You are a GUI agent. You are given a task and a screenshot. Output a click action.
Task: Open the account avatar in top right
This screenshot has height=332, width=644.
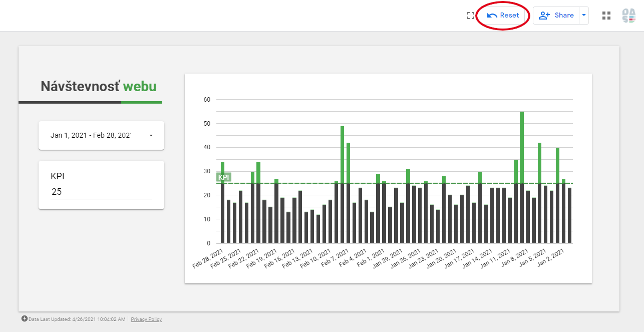click(x=628, y=16)
